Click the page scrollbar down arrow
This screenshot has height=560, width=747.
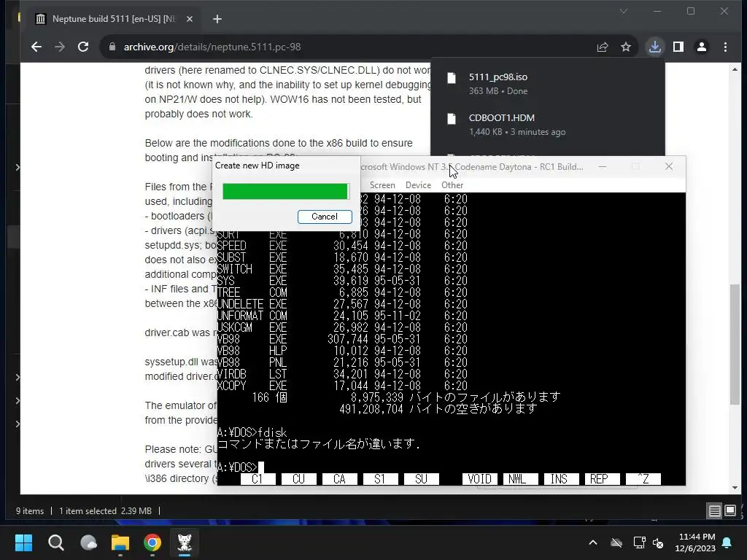click(735, 488)
